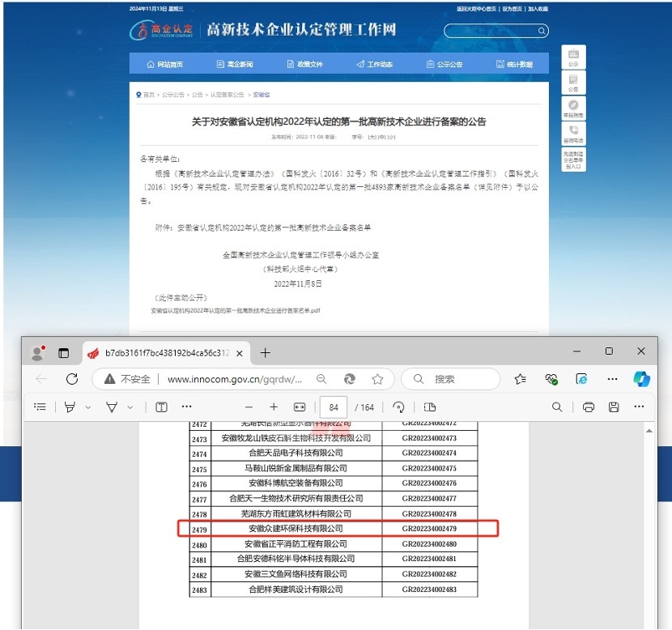Click the page number field showing 84
This screenshot has width=672, height=630.
(334, 407)
